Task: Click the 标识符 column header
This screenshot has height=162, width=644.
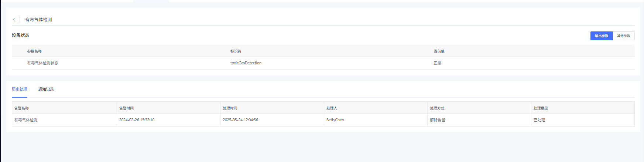Action: [236, 51]
